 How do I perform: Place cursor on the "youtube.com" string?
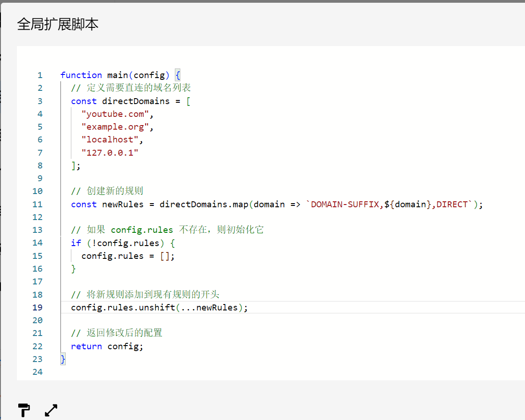click(x=115, y=114)
